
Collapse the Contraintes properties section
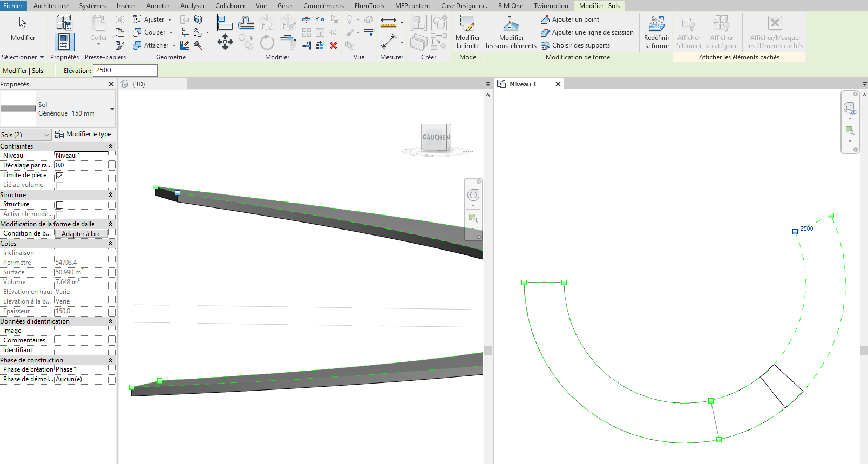click(110, 146)
